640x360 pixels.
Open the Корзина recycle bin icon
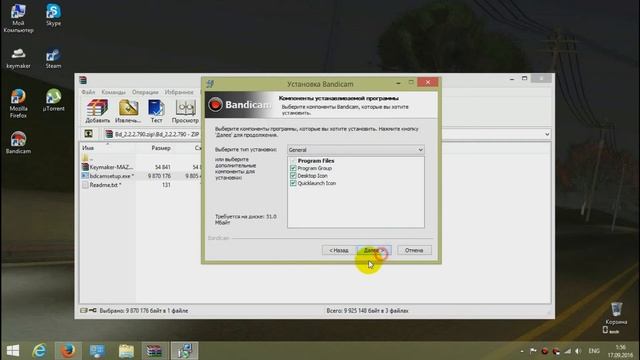click(x=616, y=313)
